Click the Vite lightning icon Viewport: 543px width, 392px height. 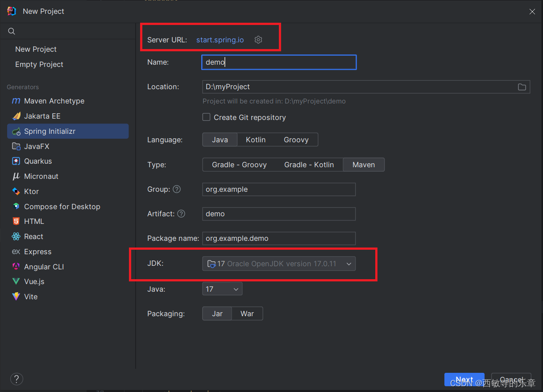point(16,297)
